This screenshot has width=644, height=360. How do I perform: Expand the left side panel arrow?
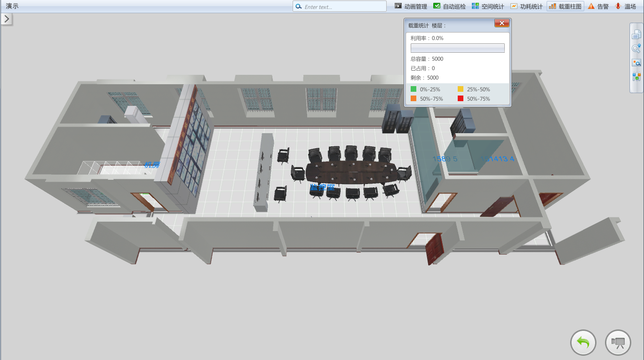(7, 19)
